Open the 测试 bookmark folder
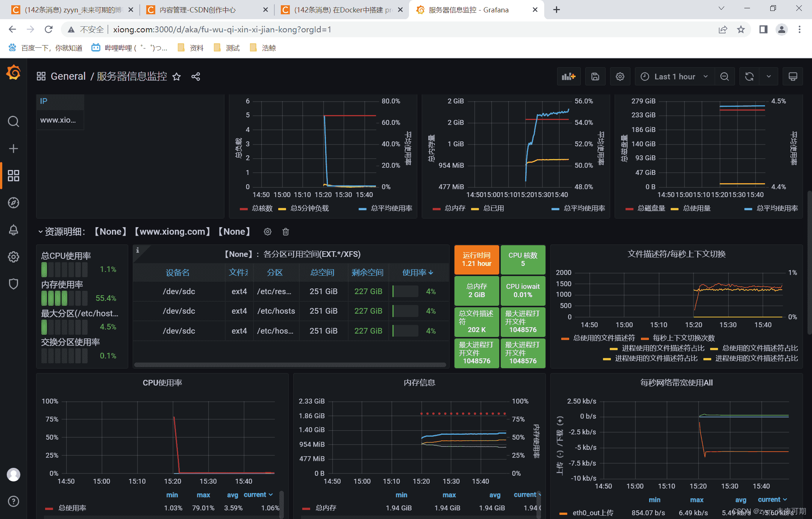812x519 pixels. point(227,48)
